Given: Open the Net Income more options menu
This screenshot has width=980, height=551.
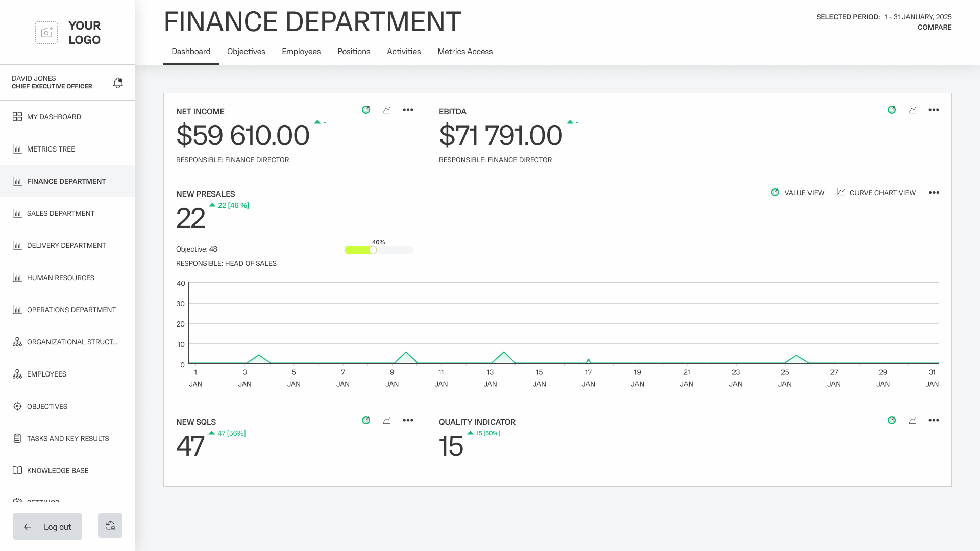Looking at the screenshot, I should coord(408,110).
